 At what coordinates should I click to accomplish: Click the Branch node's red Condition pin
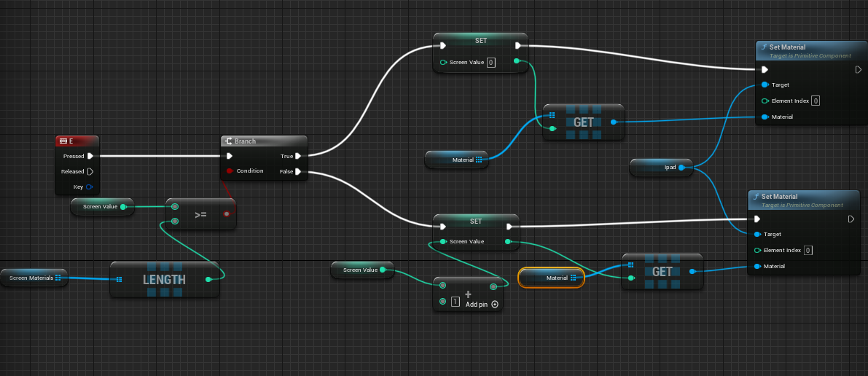229,171
